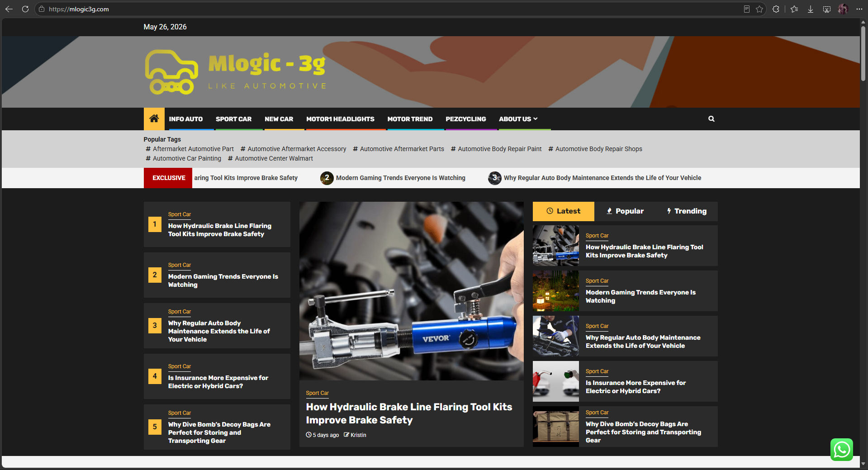Open numbered item 5 about Dive Bomb decoy bags
Image resolution: width=868 pixels, height=470 pixels.
(219, 432)
